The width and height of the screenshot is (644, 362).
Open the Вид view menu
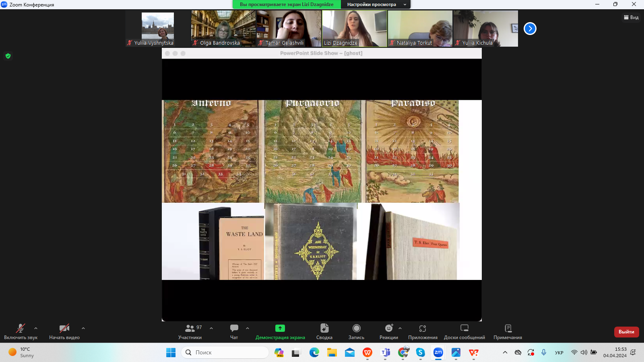[x=631, y=17]
